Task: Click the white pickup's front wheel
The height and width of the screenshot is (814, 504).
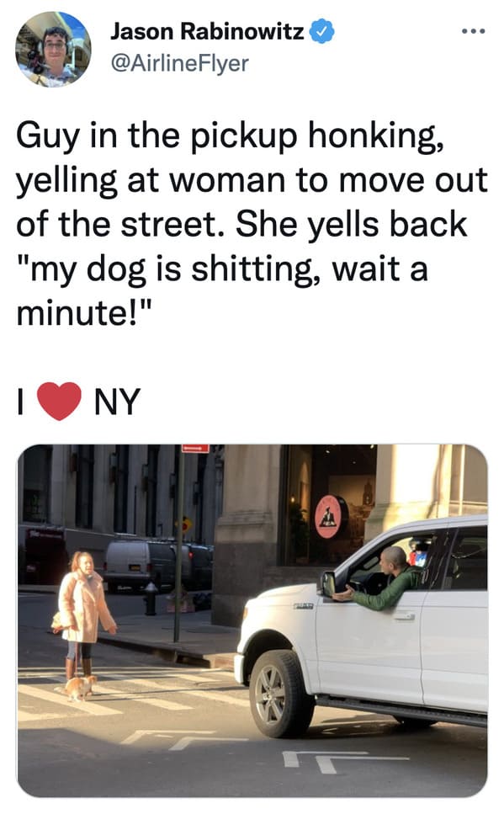Action: [x=280, y=694]
